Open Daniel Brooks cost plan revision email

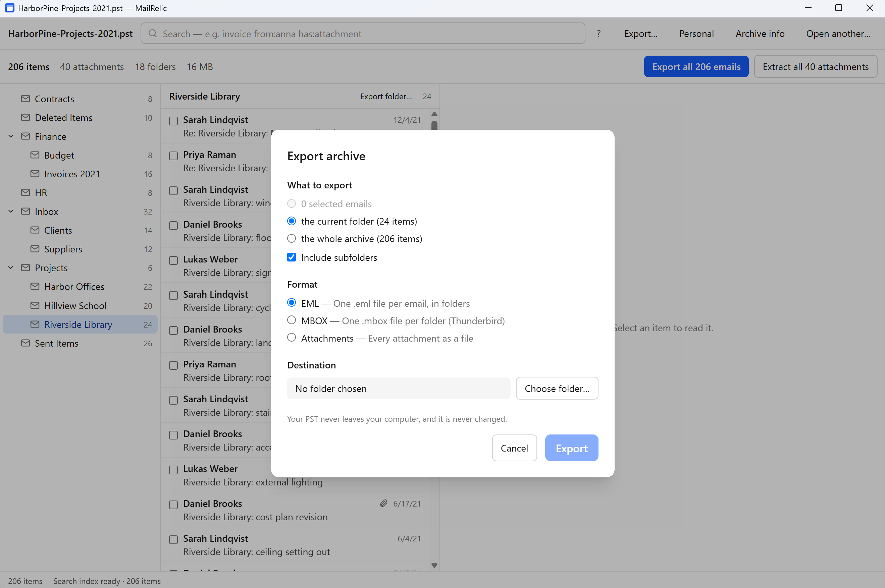click(295, 510)
